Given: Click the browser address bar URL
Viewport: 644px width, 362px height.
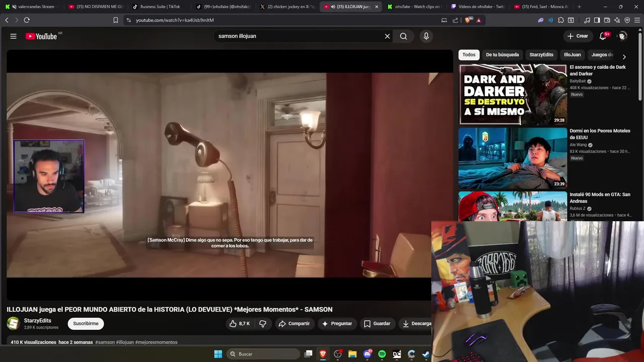Looking at the screenshot, I should 175,20.
